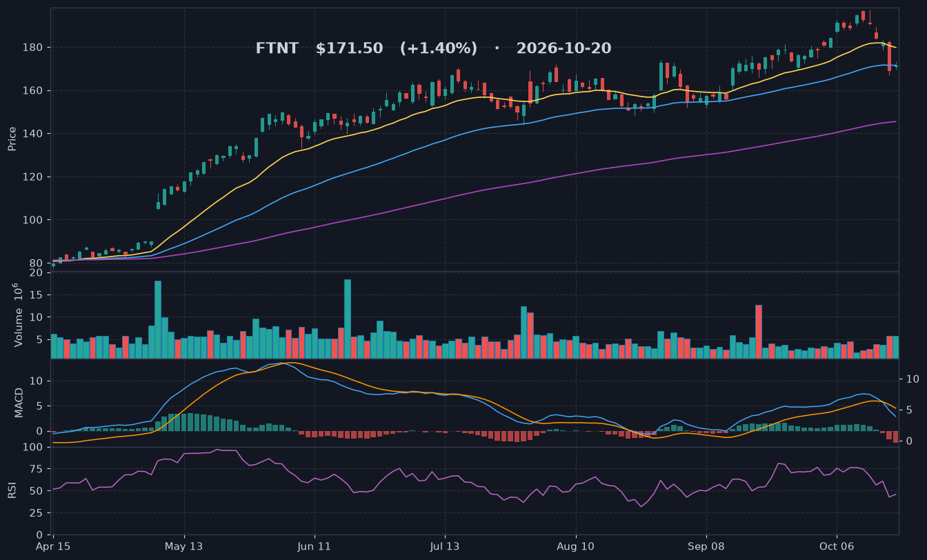Screen dimensions: 927x560
Task: Select the 10 tick on the right MACD axis
Action: [x=913, y=379]
